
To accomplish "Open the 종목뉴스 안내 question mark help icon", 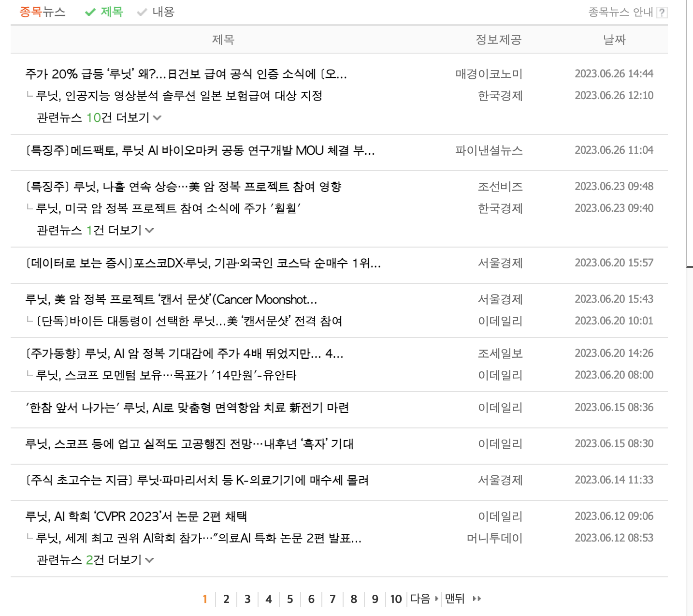I will (662, 13).
